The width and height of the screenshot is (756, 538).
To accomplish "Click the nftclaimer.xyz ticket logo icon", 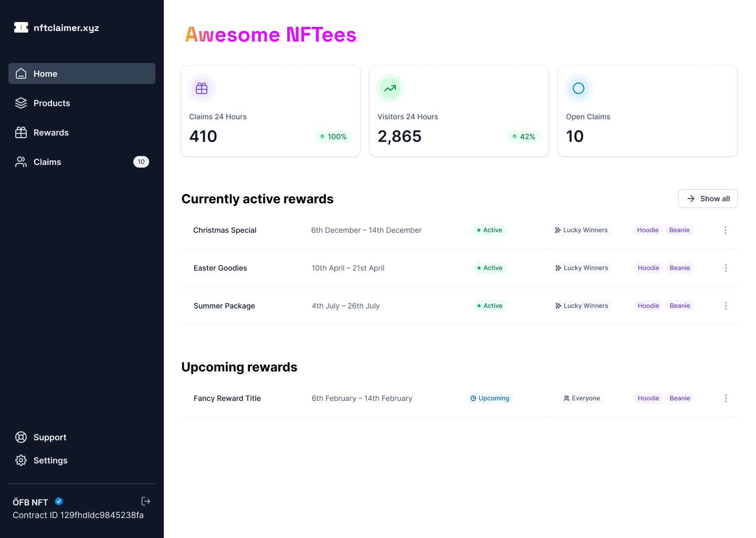I will point(21,27).
